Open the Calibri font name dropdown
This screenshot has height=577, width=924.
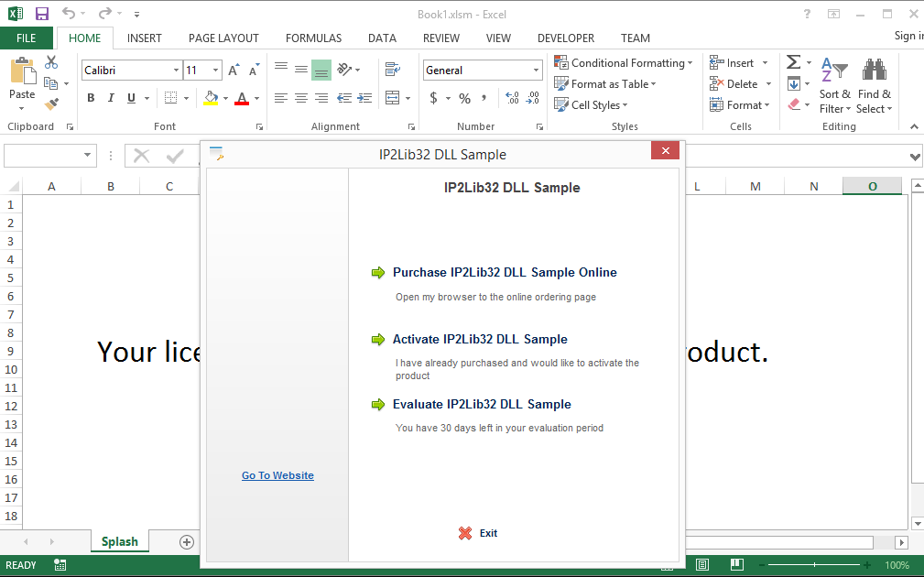point(176,71)
